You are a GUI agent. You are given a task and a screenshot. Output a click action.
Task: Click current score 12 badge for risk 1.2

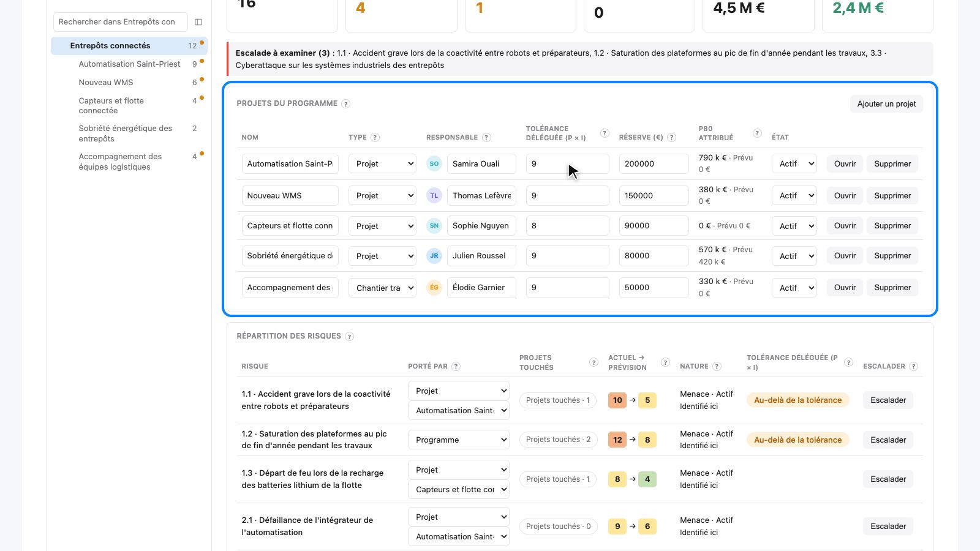point(617,440)
